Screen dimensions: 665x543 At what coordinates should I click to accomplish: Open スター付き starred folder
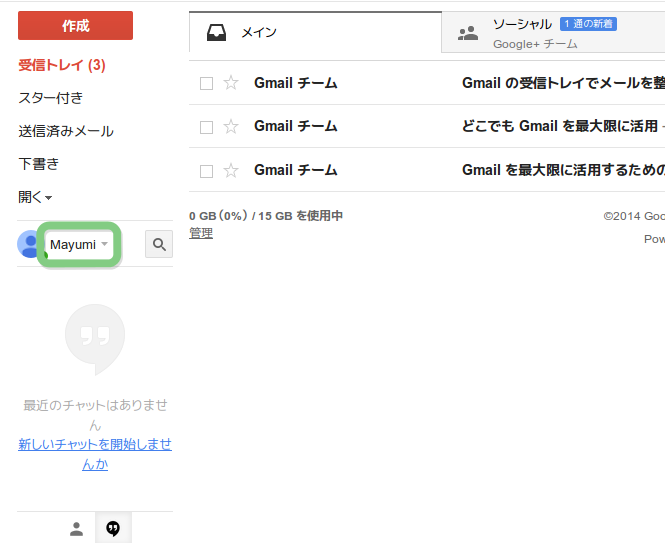(x=50, y=98)
